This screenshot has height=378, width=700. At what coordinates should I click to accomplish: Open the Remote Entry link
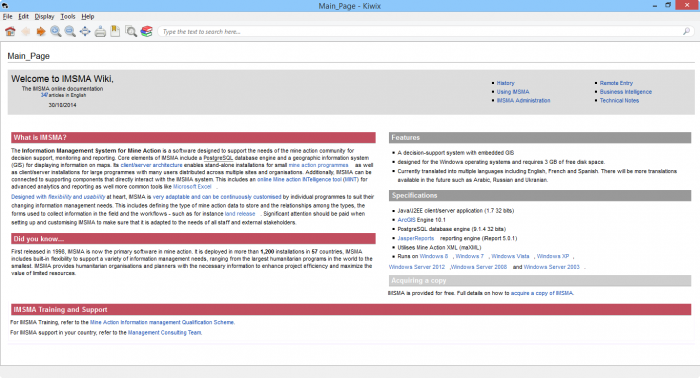[x=616, y=83]
